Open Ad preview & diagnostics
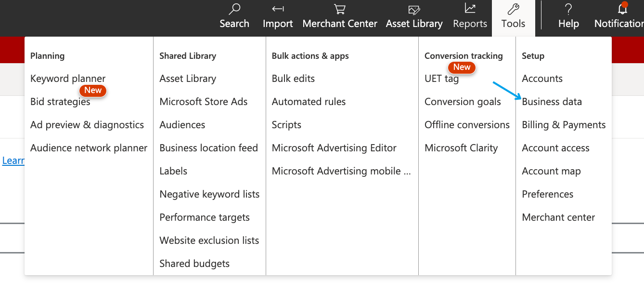Image resolution: width=644 pixels, height=293 pixels. point(87,125)
